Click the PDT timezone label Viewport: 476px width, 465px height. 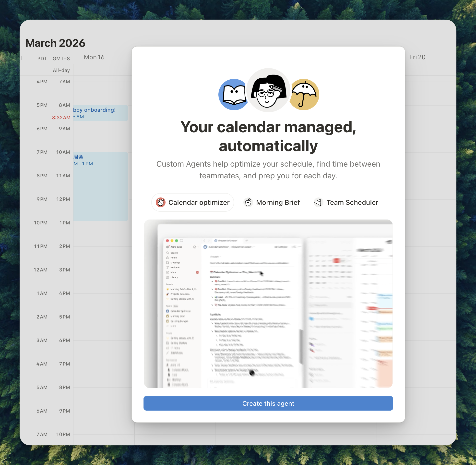[42, 59]
